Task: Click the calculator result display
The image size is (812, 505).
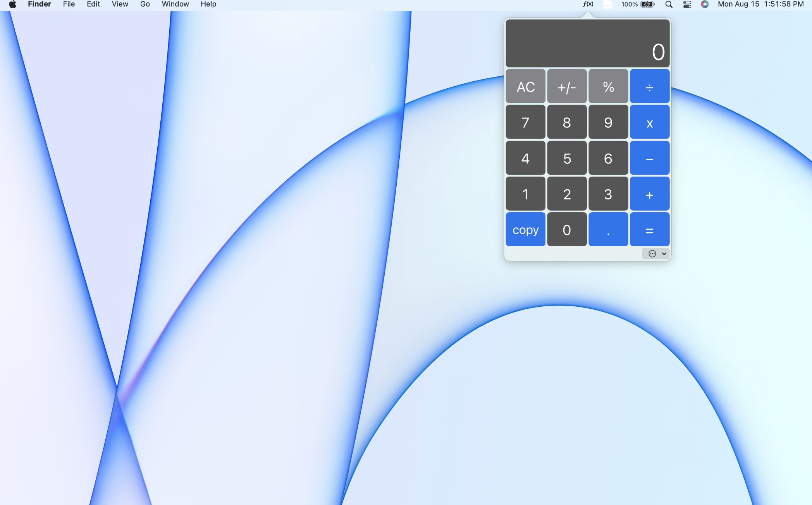Action: click(x=587, y=43)
